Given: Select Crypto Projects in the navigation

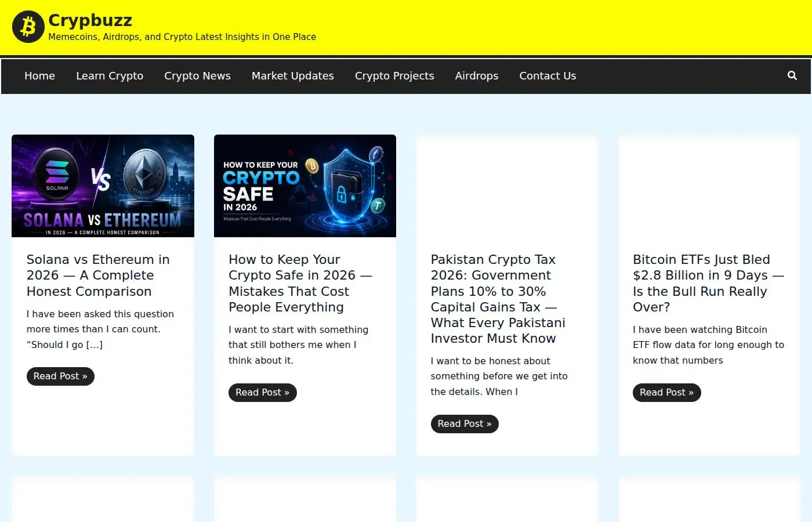Looking at the screenshot, I should (394, 76).
